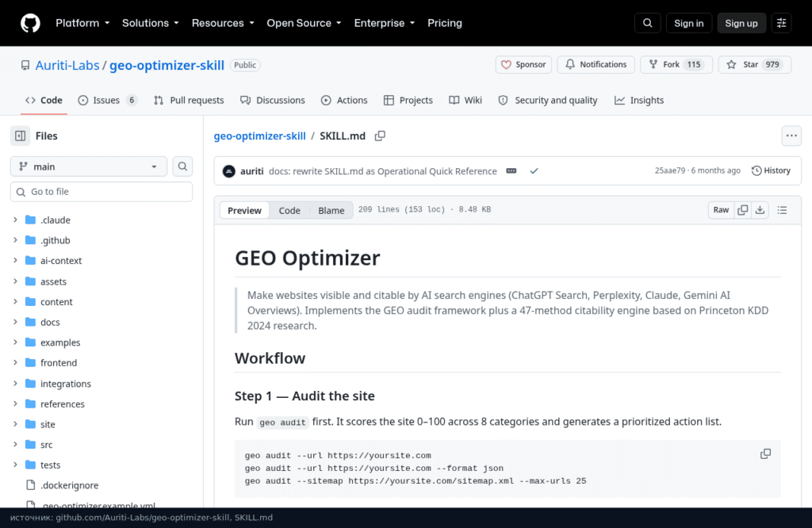Expand the .github folder
Screen dimensions: 812x528
tap(15, 240)
